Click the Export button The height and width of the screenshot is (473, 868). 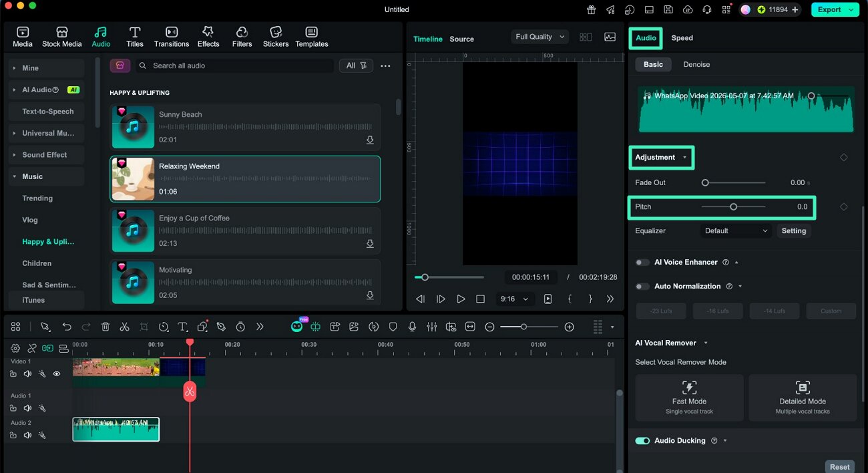click(835, 9)
